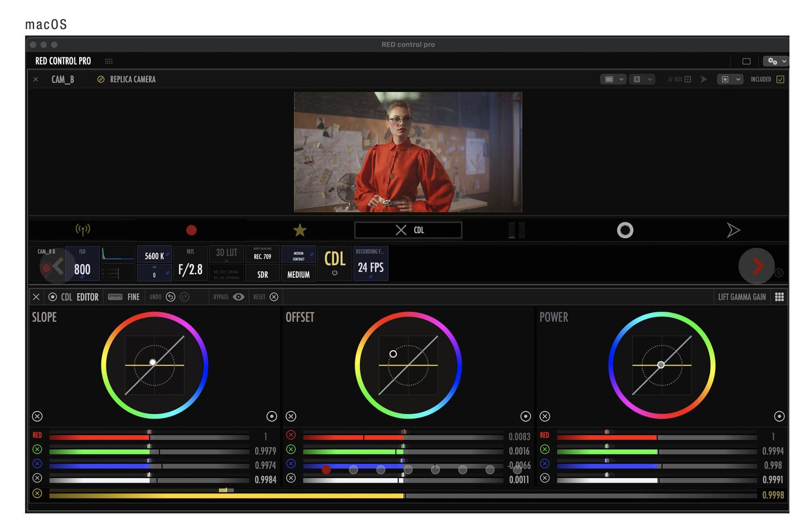The height and width of the screenshot is (532, 799).
Task: Click the Fine adjustment button
Action: click(124, 297)
